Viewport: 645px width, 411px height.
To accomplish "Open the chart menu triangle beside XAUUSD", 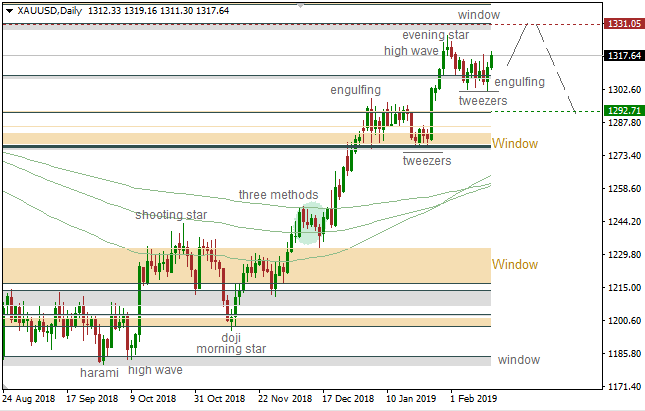I will coord(8,11).
